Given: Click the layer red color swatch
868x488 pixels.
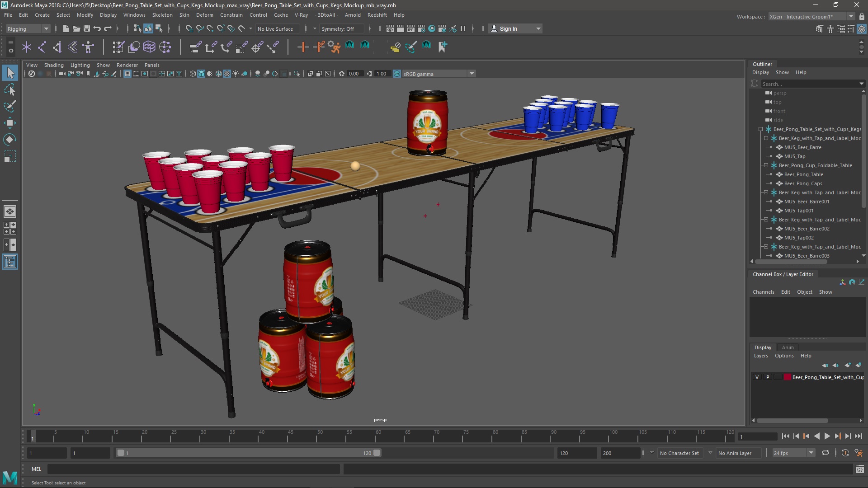Looking at the screenshot, I should click(788, 377).
